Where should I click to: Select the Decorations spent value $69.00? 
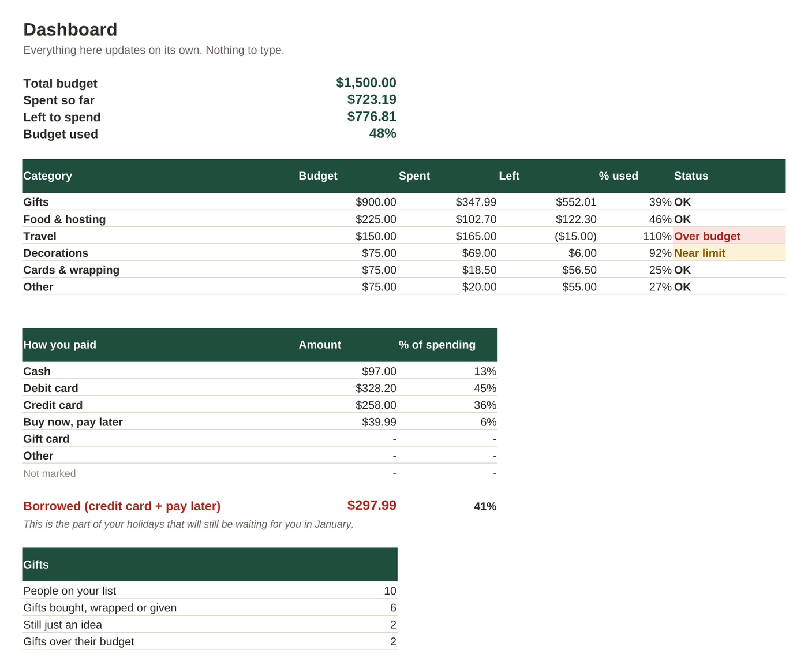click(x=479, y=253)
